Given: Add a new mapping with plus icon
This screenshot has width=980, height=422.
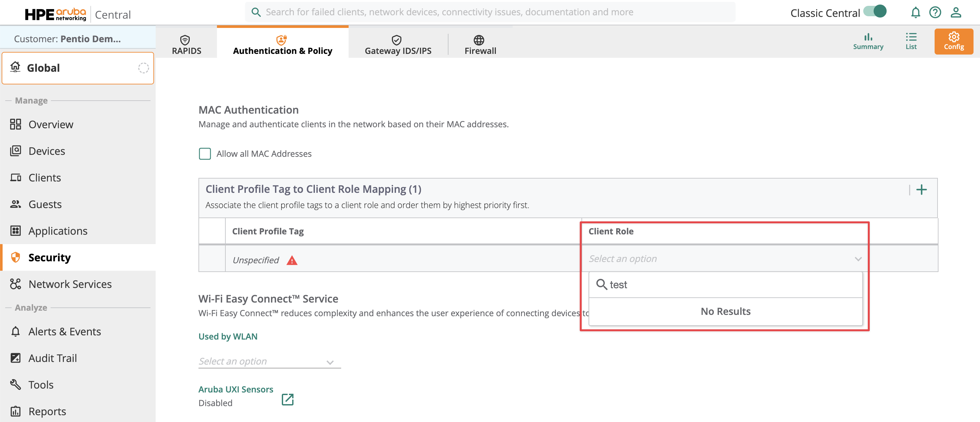Looking at the screenshot, I should pos(921,189).
